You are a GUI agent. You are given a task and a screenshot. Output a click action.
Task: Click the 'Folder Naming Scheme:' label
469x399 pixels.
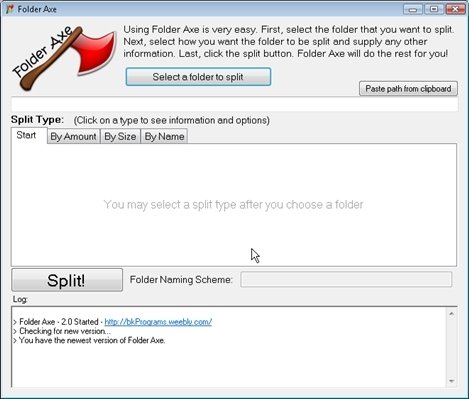click(x=181, y=279)
